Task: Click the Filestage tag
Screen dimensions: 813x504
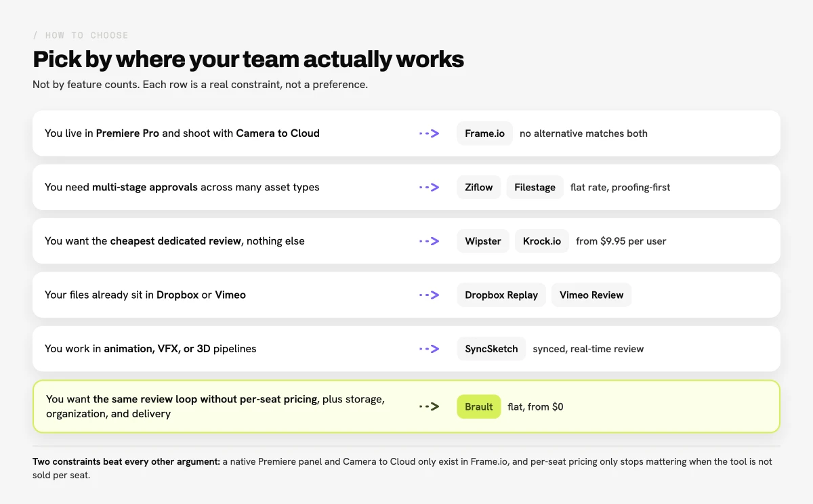Action: (535, 187)
